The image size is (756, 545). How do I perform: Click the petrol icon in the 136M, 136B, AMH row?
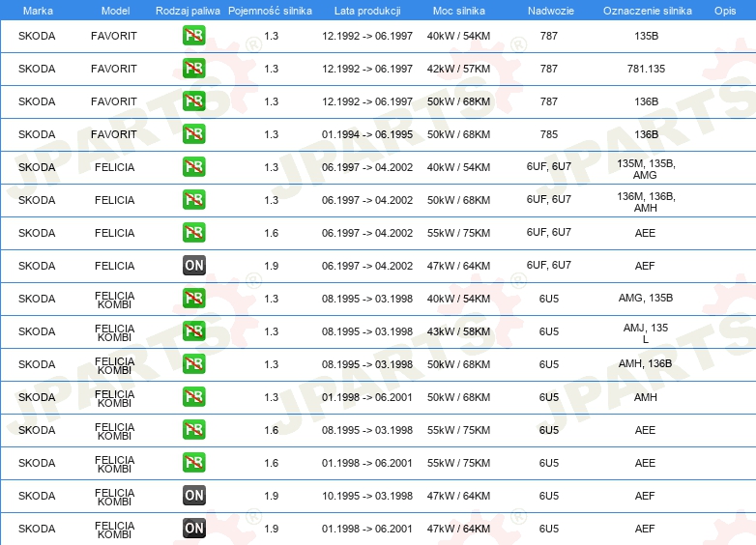point(193,199)
